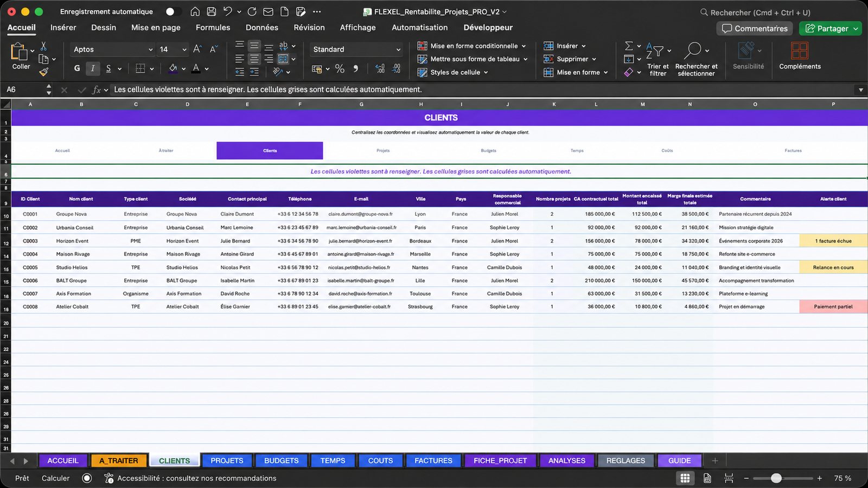The image size is (868, 488).
Task: Select page layout view icon
Action: pos(707,478)
